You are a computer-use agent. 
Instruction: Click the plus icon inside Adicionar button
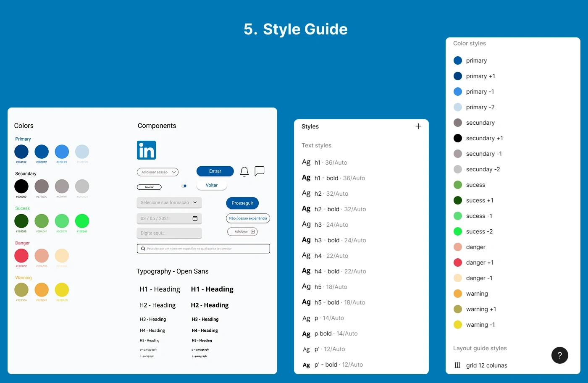coord(253,231)
